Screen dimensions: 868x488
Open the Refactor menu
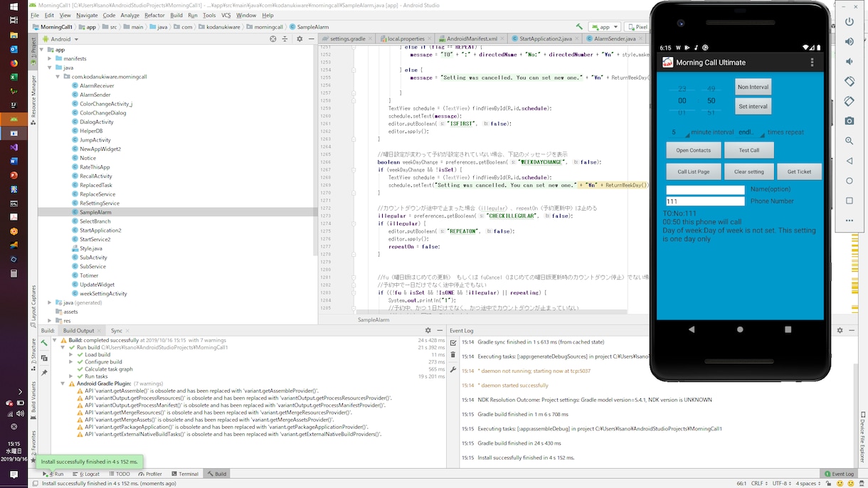click(x=154, y=15)
